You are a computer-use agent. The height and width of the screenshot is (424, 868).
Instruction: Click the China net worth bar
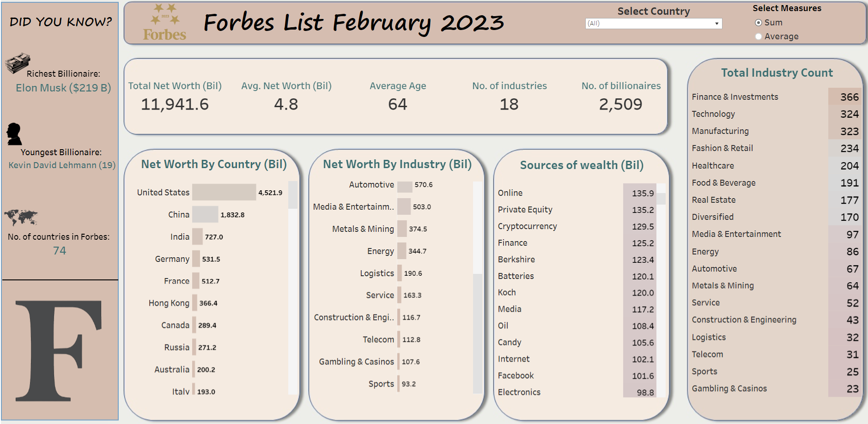coord(205,214)
